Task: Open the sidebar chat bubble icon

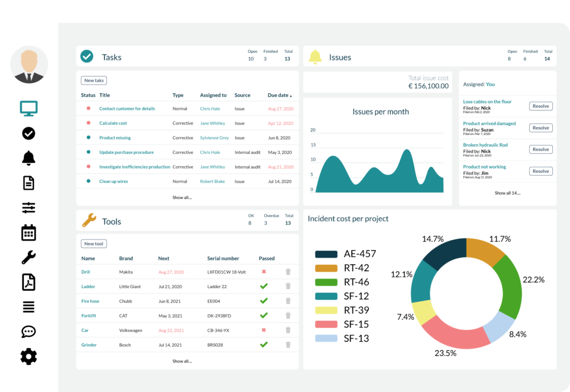Action: [x=29, y=332]
